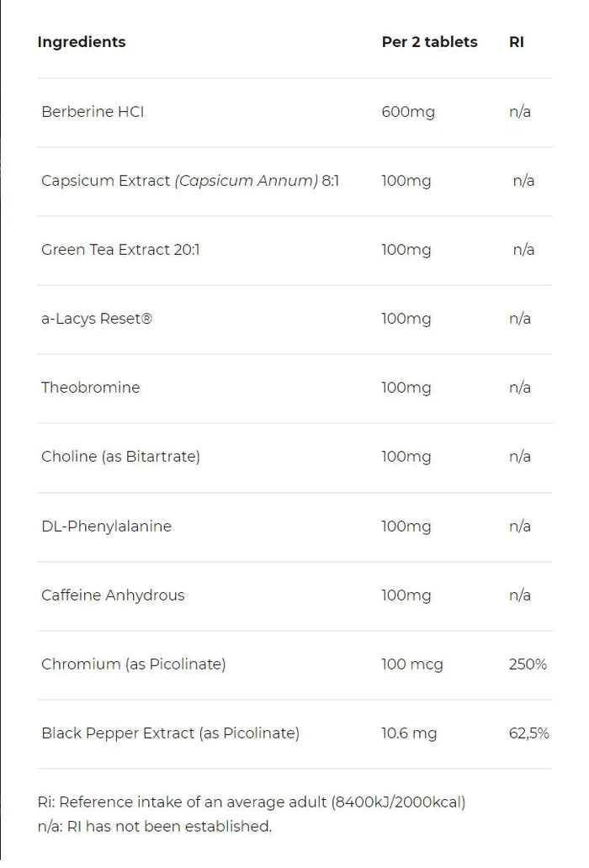Select the 62,5% RI value
589x868 pixels.
click(x=528, y=733)
